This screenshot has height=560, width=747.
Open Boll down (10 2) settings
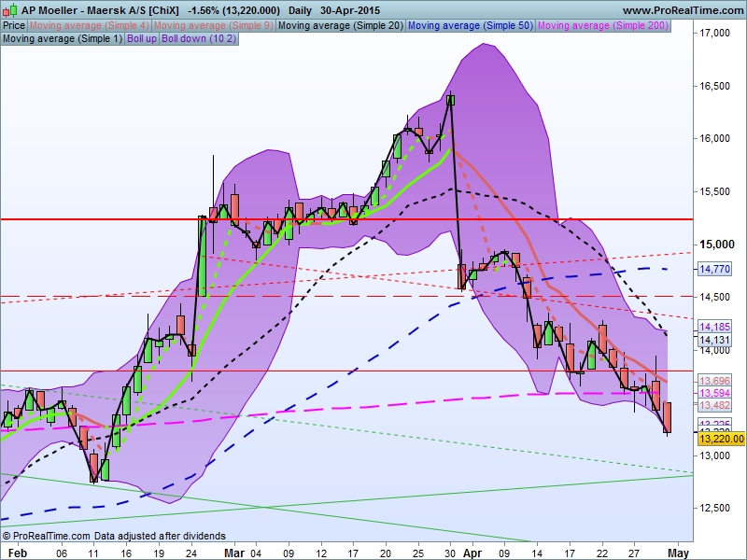click(x=199, y=38)
